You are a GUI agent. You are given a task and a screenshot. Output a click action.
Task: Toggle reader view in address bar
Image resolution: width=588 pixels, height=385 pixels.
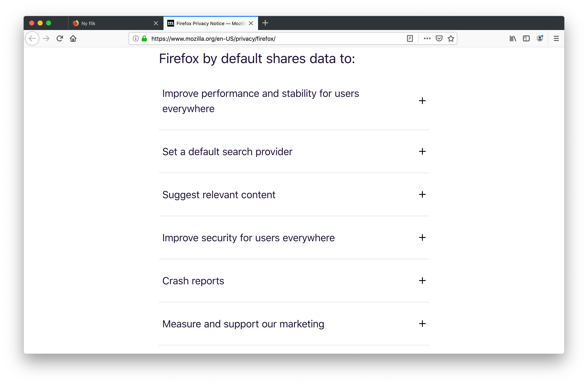tap(410, 39)
